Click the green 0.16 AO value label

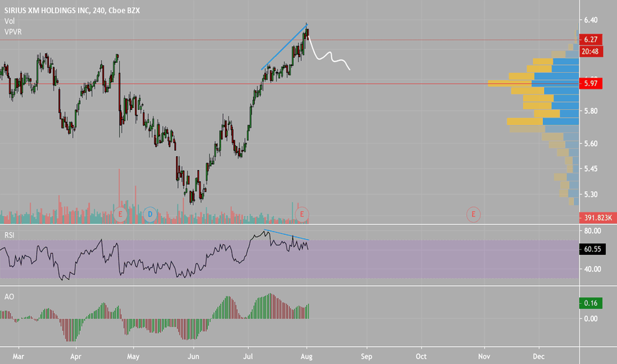591,303
